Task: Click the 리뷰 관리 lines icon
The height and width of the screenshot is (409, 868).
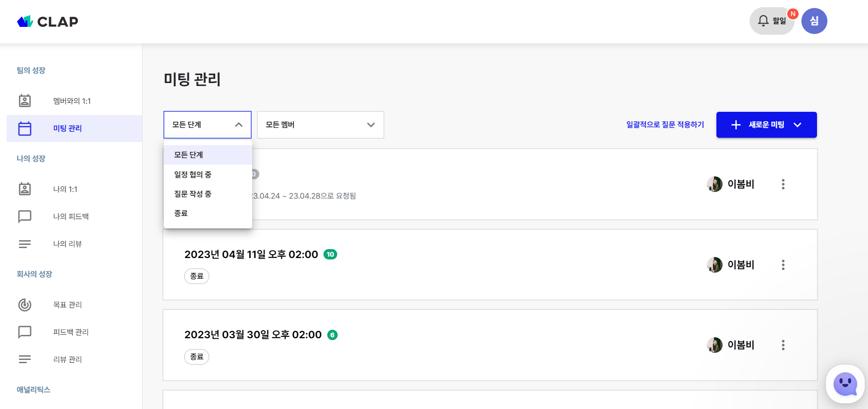Action: 25,359
